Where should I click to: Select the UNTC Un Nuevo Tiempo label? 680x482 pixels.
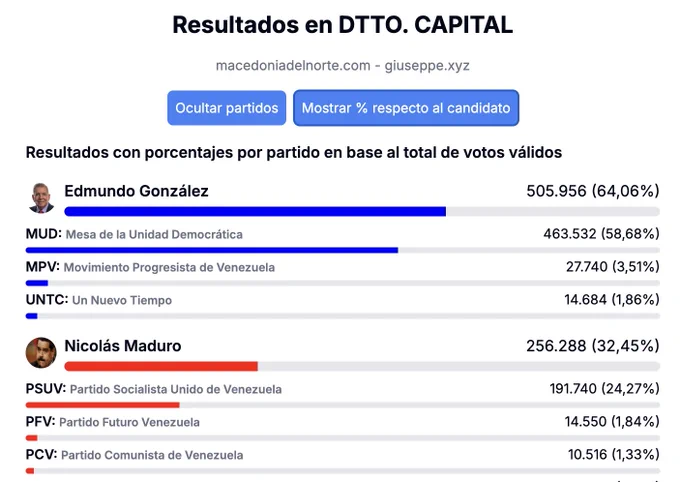pos(99,300)
